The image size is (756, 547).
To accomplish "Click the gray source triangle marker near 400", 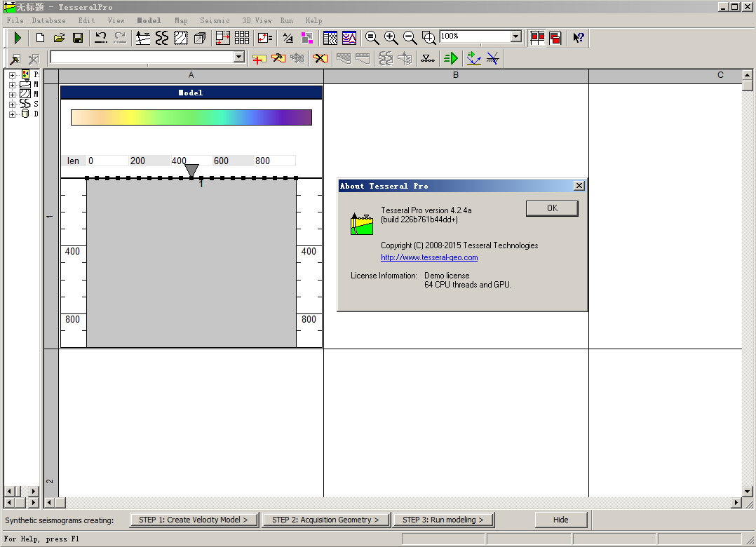I will (x=191, y=170).
